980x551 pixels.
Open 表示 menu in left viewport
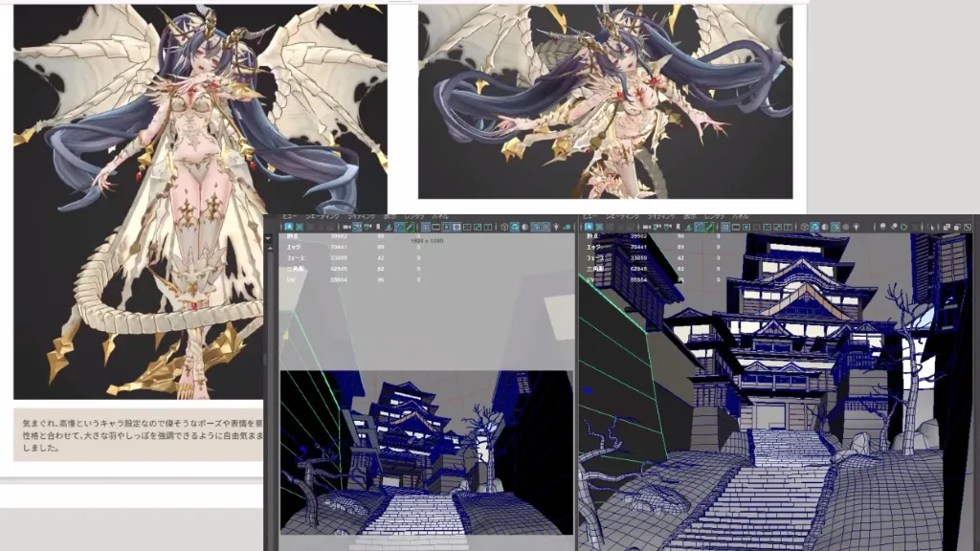[390, 216]
